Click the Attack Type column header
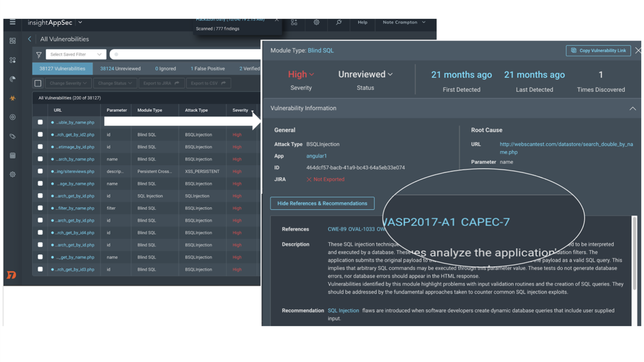The image size is (644, 362). click(x=196, y=110)
